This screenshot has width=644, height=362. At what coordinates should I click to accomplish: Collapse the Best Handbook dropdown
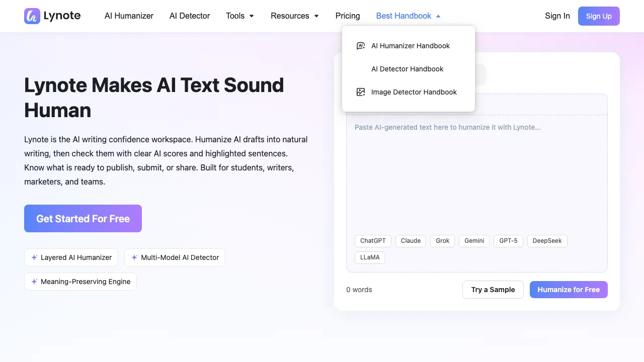pos(409,16)
